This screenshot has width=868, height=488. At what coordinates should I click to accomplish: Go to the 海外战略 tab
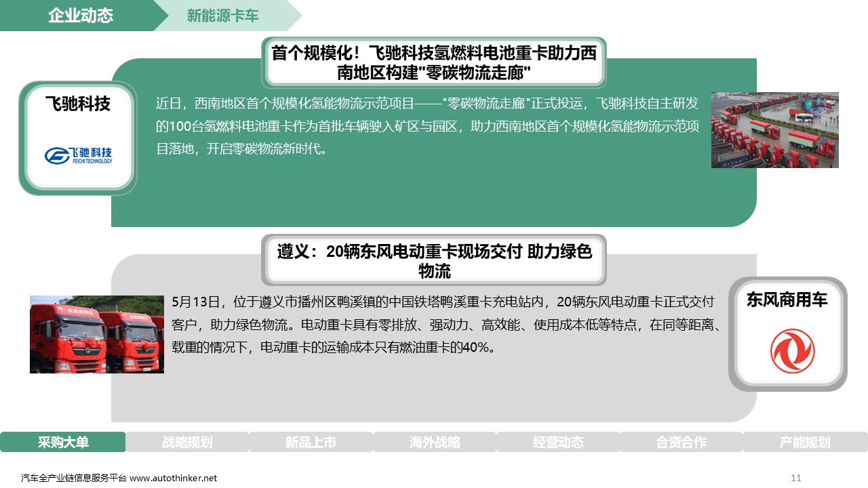435,442
